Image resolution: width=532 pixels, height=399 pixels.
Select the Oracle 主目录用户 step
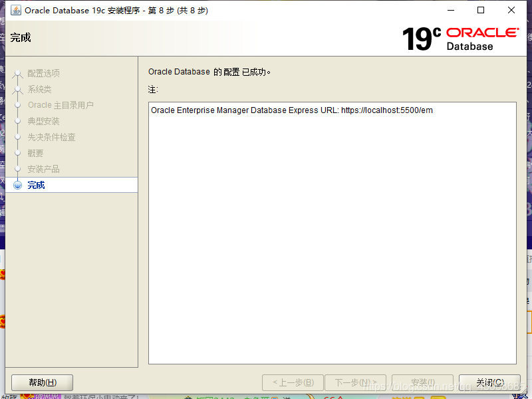click(61, 105)
